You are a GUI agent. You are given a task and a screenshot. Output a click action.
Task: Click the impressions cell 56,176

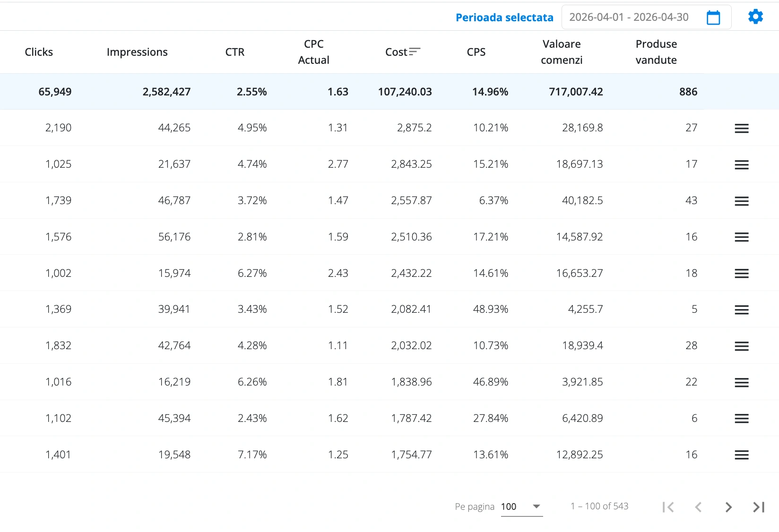pyautogui.click(x=174, y=237)
